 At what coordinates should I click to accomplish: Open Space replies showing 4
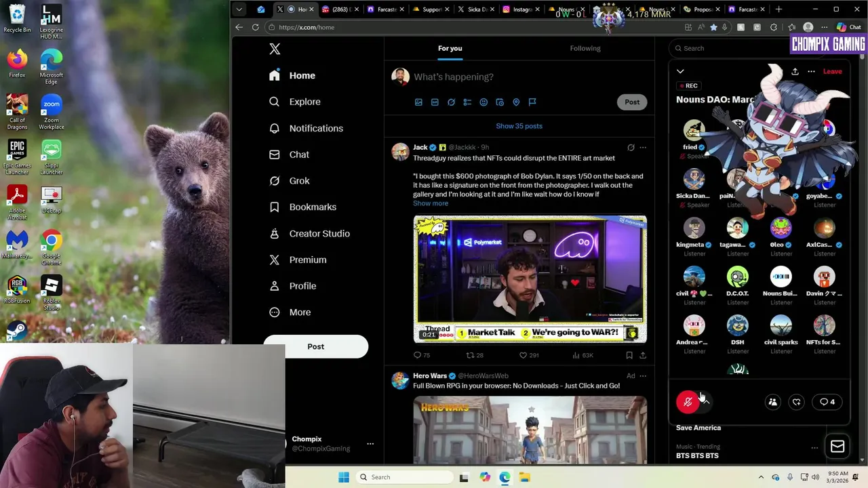click(x=827, y=402)
